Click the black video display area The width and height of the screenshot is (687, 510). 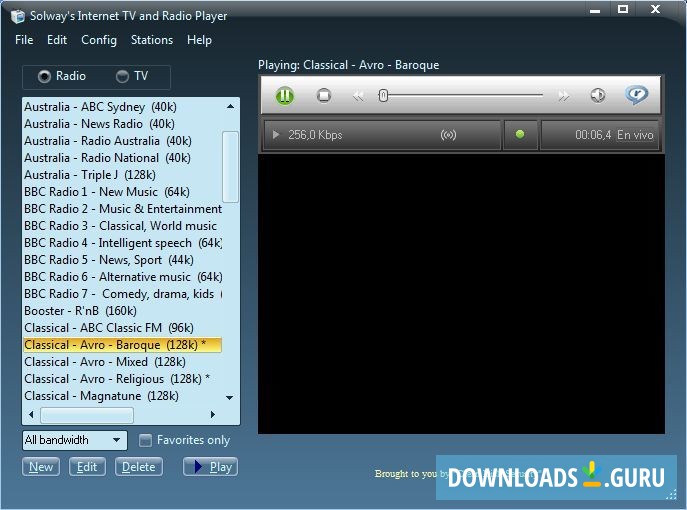[461, 294]
